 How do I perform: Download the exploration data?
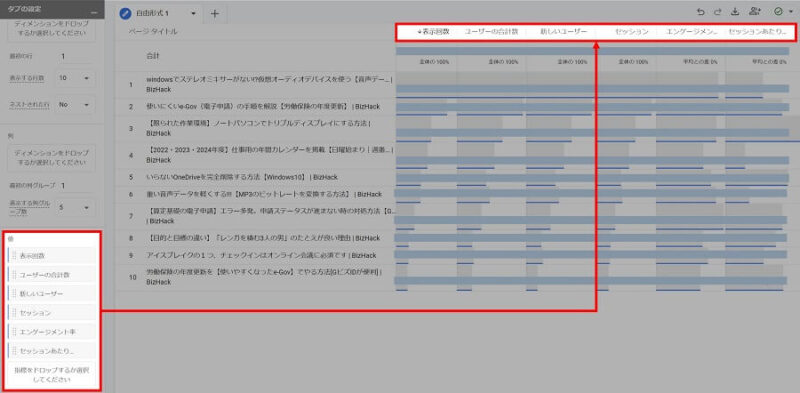coord(735,12)
